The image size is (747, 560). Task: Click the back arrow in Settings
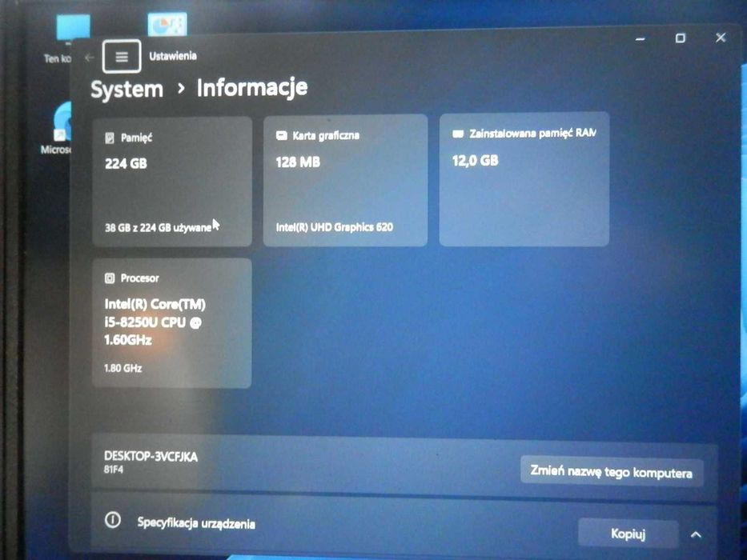click(x=89, y=58)
